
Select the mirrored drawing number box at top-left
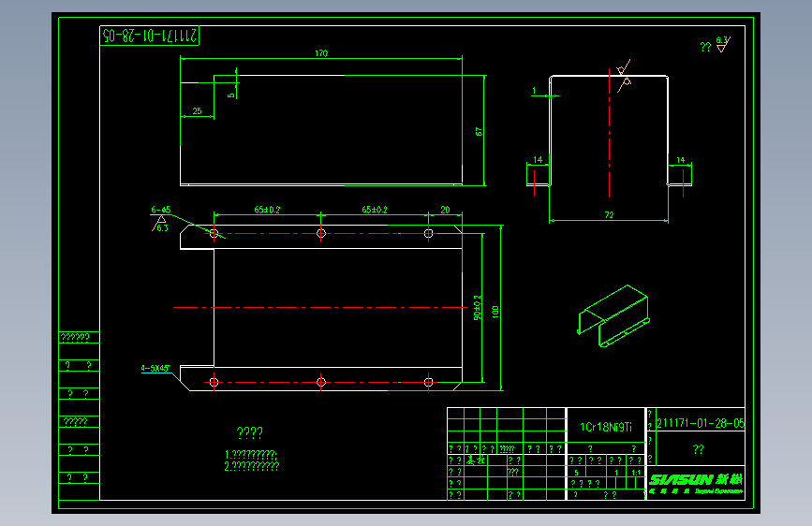coord(150,36)
